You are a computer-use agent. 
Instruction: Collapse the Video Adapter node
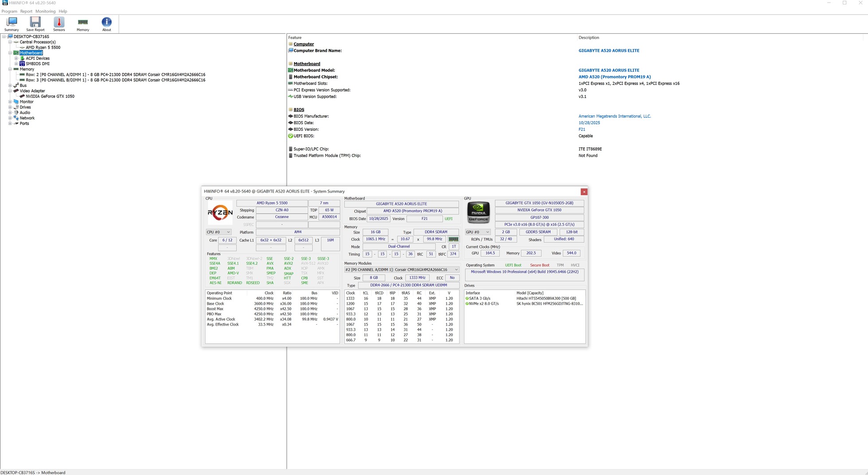click(x=10, y=91)
